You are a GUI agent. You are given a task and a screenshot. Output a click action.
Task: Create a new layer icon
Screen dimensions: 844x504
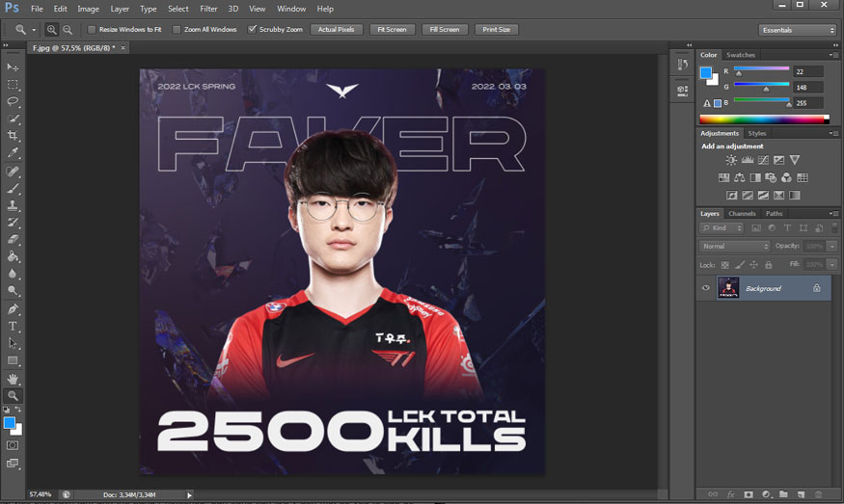(x=801, y=493)
